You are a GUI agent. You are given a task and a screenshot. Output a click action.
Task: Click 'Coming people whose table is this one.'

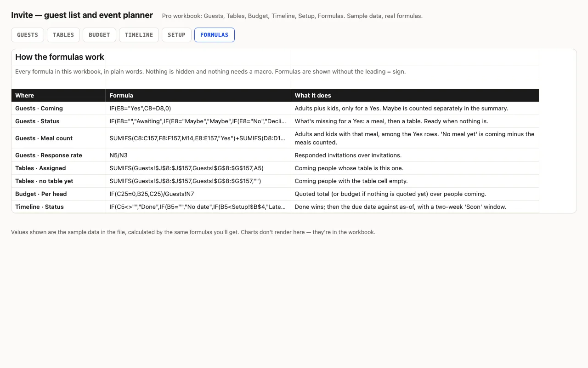[415, 168]
